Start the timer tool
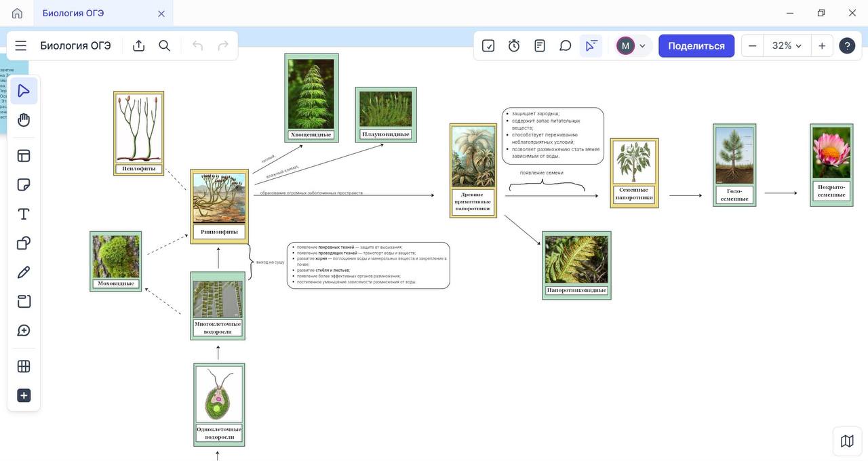 514,45
